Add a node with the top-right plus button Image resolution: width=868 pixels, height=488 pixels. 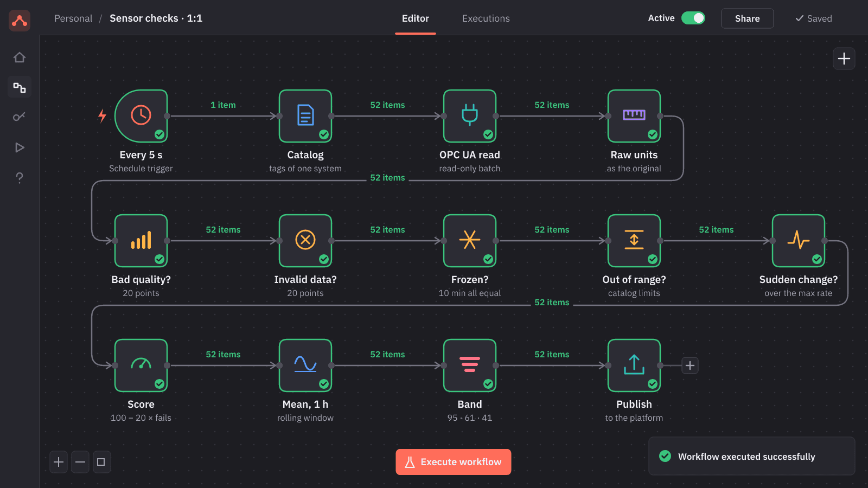[x=844, y=59]
